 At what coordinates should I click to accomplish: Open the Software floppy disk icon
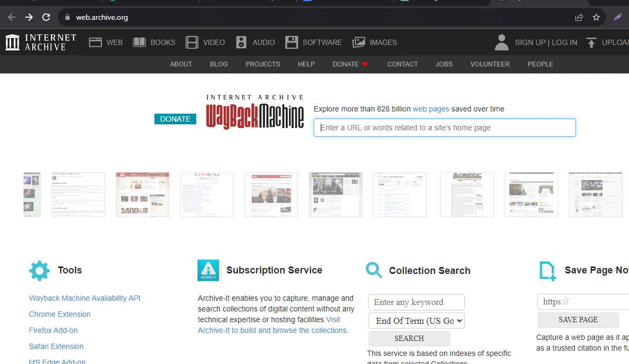(x=292, y=42)
